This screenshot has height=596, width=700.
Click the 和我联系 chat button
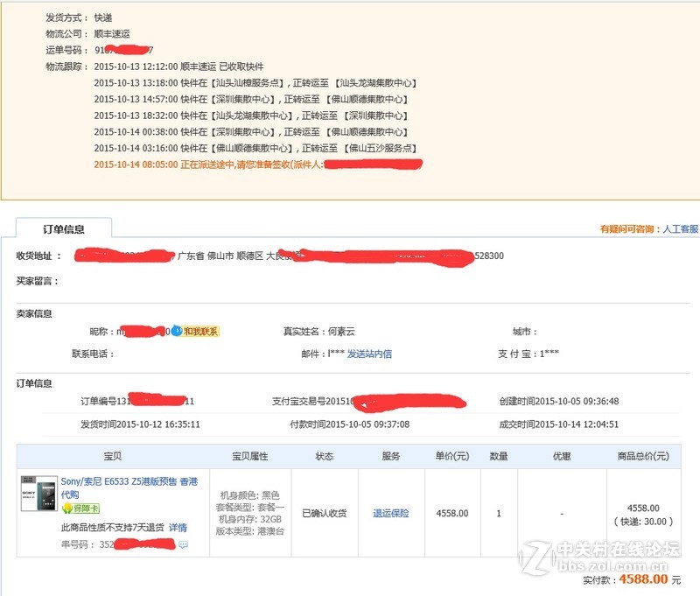tap(200, 332)
